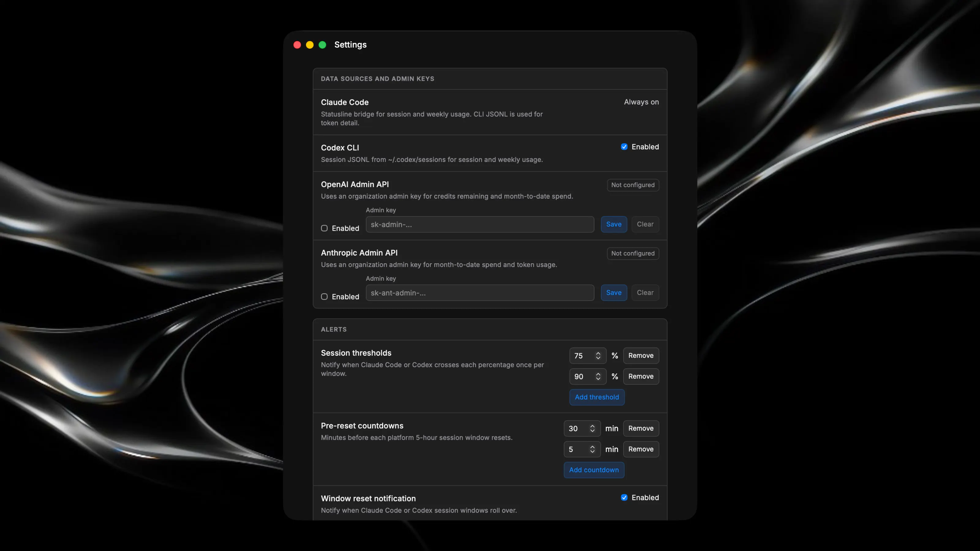
Task: Zoom the Settings window with green button
Action: pos(322,45)
